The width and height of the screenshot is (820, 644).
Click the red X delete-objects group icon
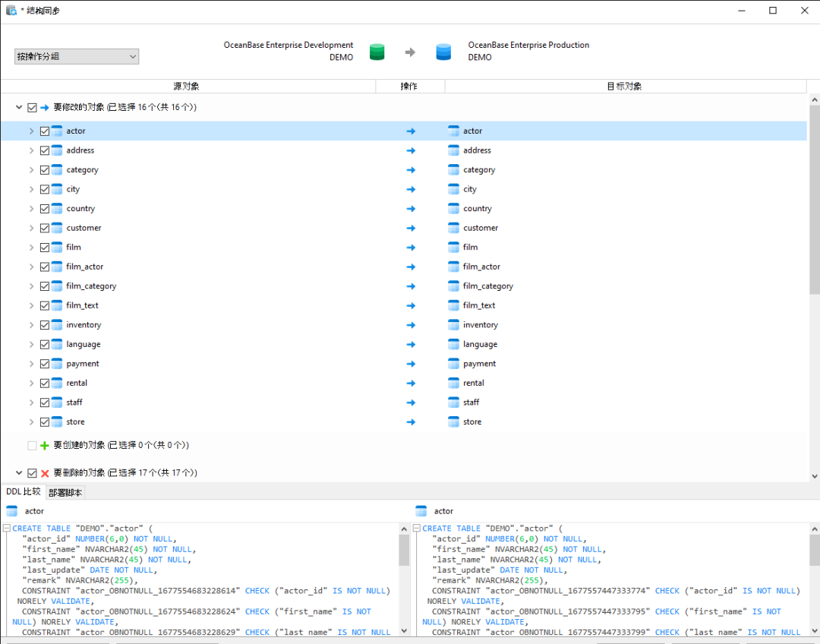click(45, 473)
